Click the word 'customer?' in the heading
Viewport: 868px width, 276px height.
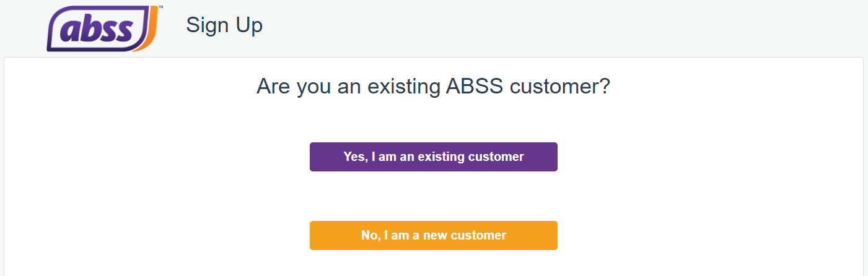pos(560,87)
